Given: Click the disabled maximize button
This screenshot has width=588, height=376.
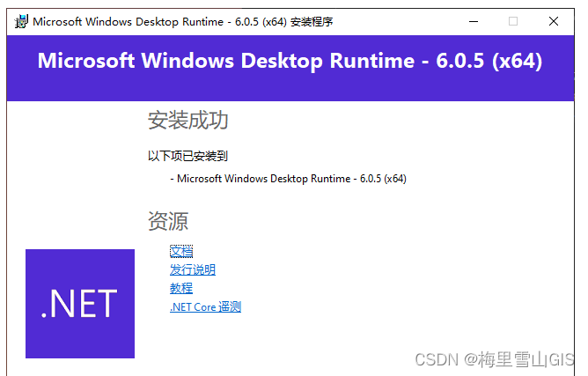Looking at the screenshot, I should tap(513, 22).
